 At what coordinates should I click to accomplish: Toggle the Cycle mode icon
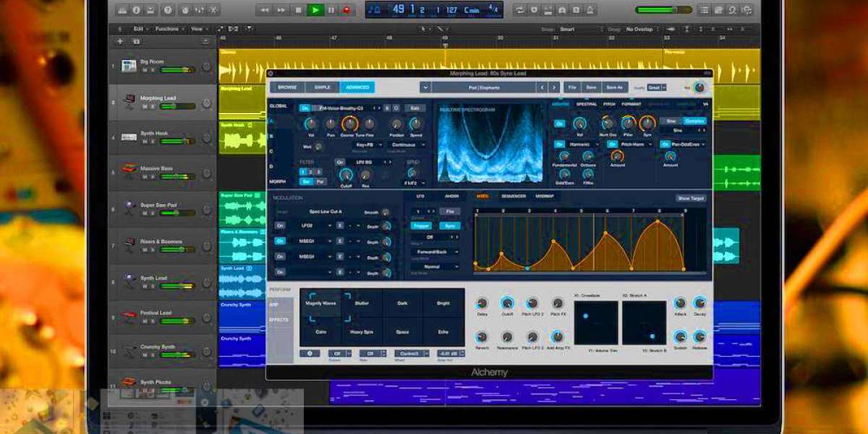pyautogui.click(x=519, y=10)
